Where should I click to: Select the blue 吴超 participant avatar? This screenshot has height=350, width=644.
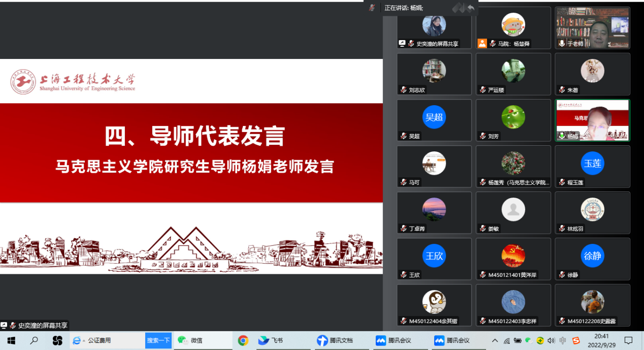click(434, 117)
